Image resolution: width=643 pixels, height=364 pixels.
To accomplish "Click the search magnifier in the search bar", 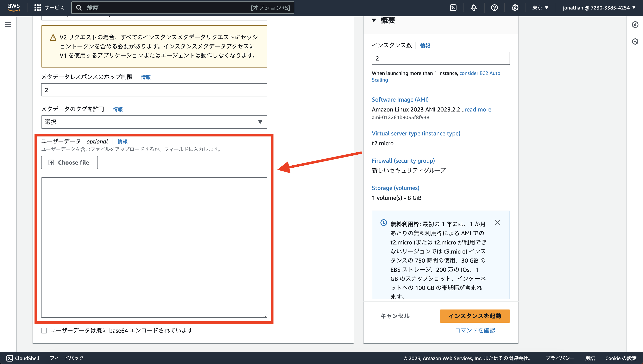I will click(x=79, y=7).
